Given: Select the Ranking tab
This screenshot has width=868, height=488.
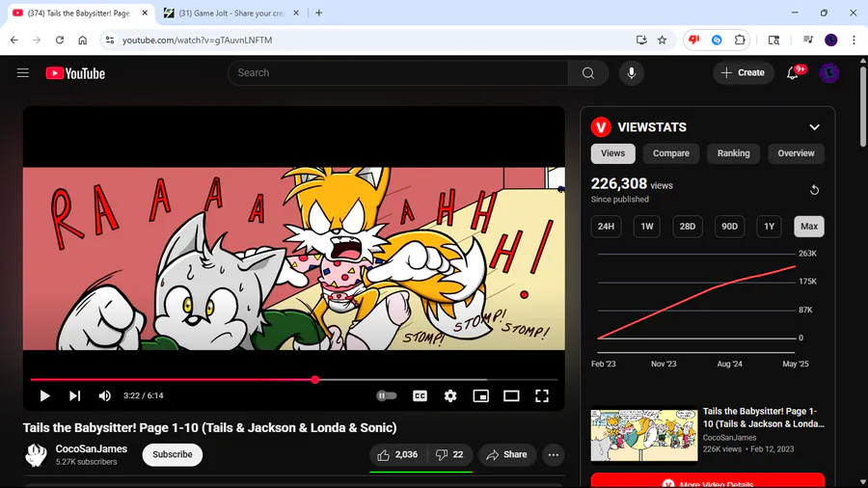Looking at the screenshot, I should click(x=734, y=153).
